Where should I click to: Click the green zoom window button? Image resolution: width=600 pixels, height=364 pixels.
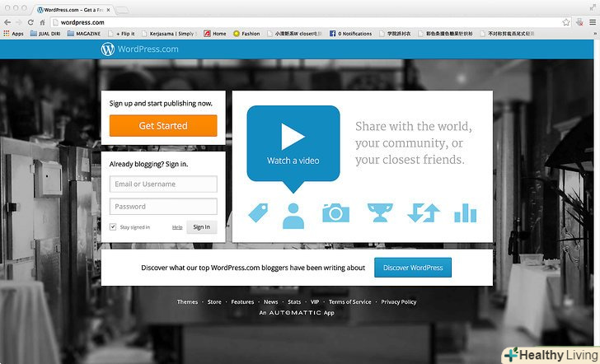pos(24,7)
